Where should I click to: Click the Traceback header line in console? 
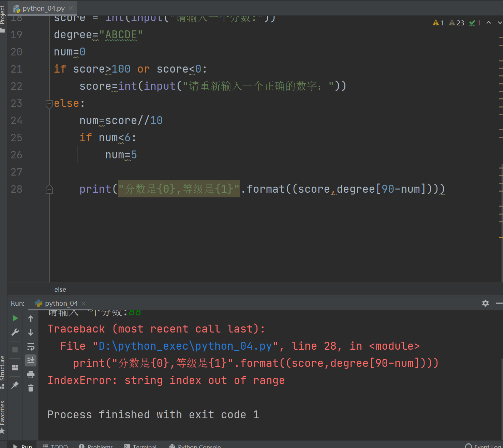pos(156,329)
